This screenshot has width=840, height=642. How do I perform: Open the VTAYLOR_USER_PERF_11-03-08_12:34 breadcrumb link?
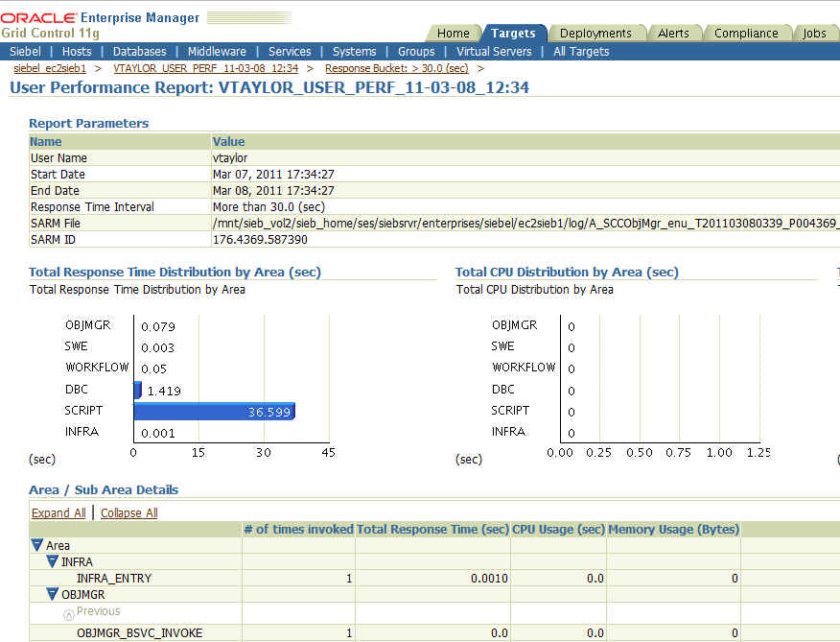coord(206,69)
